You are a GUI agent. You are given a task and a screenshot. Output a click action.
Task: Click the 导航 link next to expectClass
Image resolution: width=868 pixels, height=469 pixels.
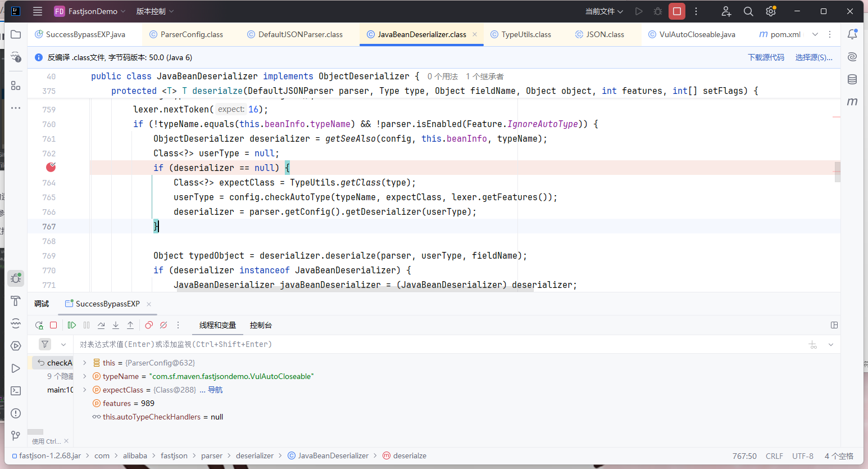click(x=215, y=390)
